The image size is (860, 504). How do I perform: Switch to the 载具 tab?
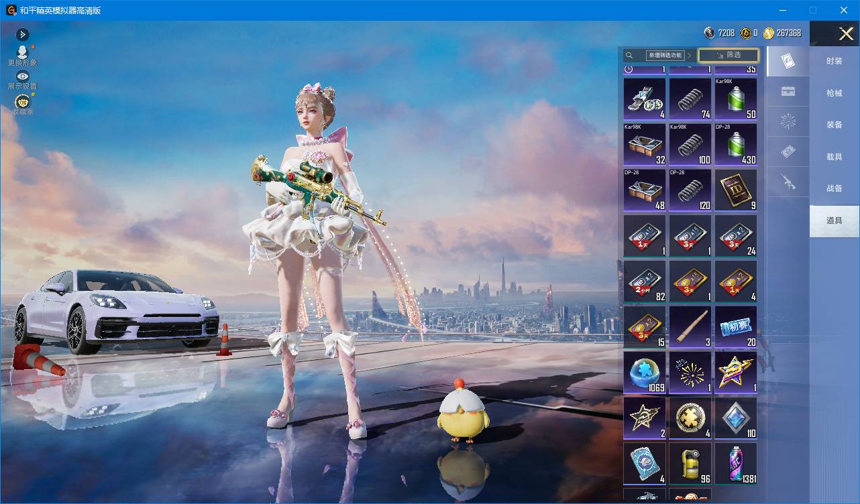coord(835,156)
